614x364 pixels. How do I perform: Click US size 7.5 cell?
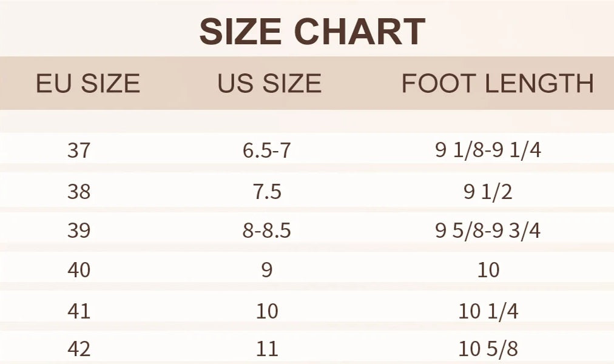pos(267,192)
